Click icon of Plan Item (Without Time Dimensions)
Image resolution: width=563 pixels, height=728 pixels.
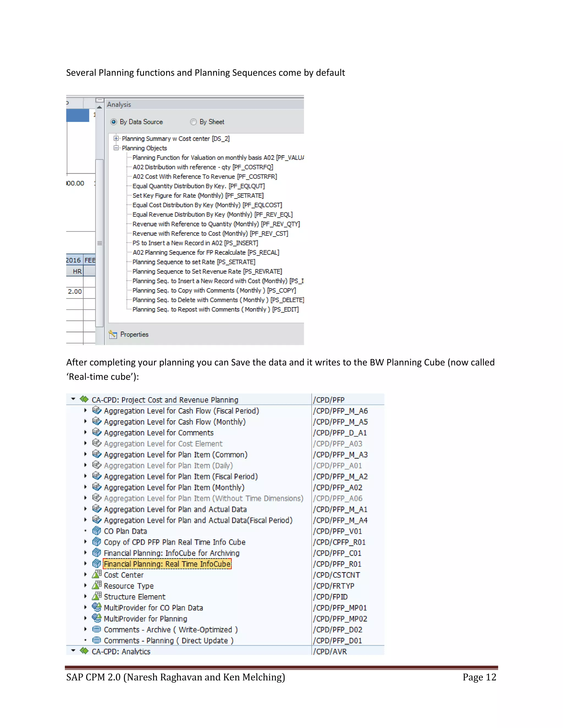[97, 498]
